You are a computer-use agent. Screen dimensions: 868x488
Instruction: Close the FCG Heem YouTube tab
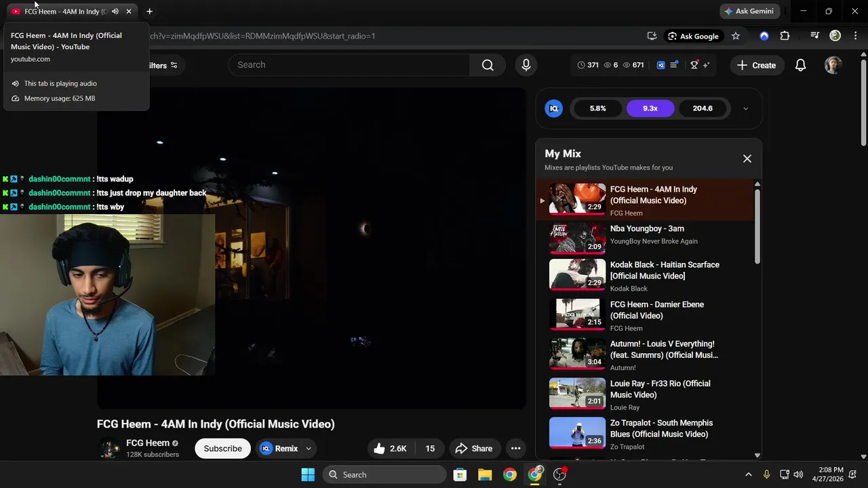[x=129, y=12]
